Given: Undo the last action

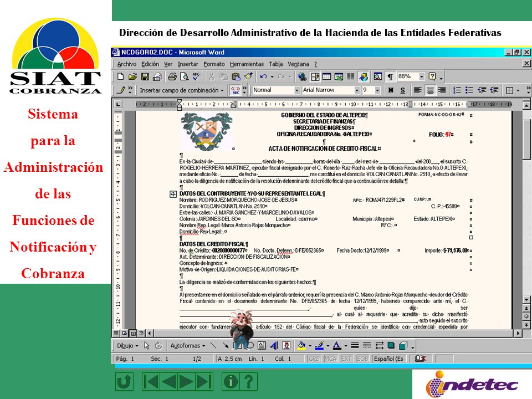Looking at the screenshot, I should click(263, 76).
